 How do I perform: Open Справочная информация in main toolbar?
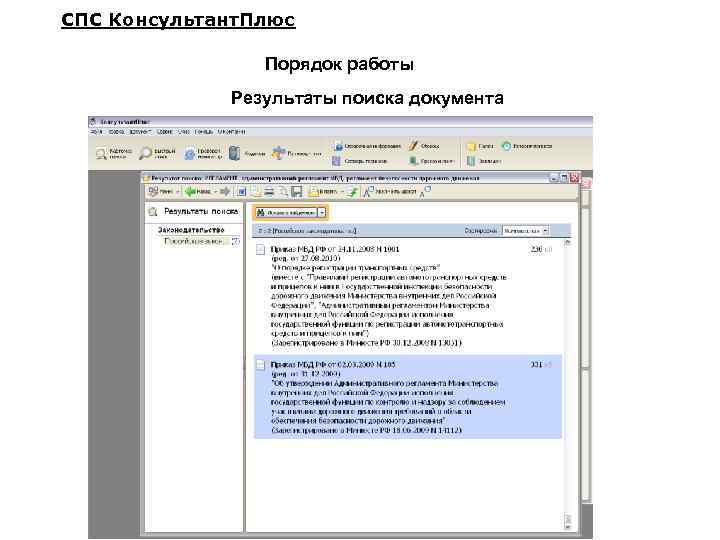pos(367,146)
